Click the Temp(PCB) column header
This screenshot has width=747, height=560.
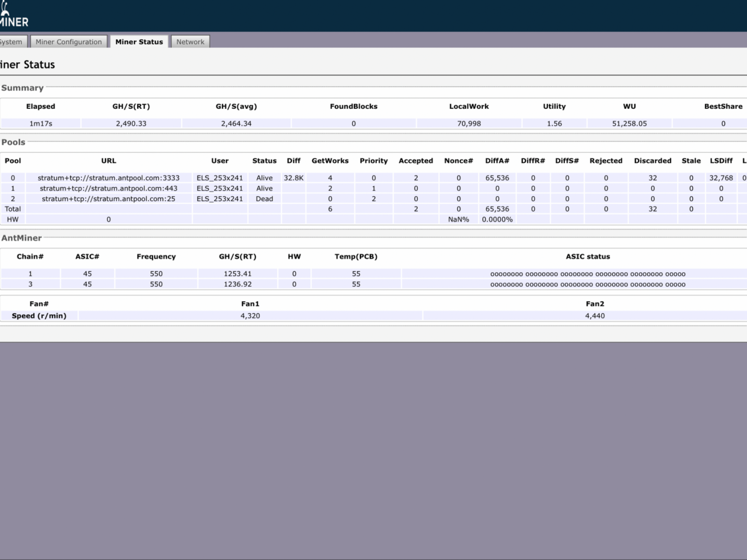tap(356, 256)
